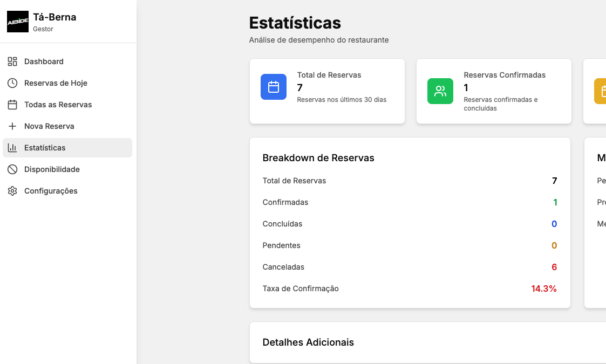The image size is (606, 364).
Task: Go to Reservas de Hoje
Action: point(56,83)
